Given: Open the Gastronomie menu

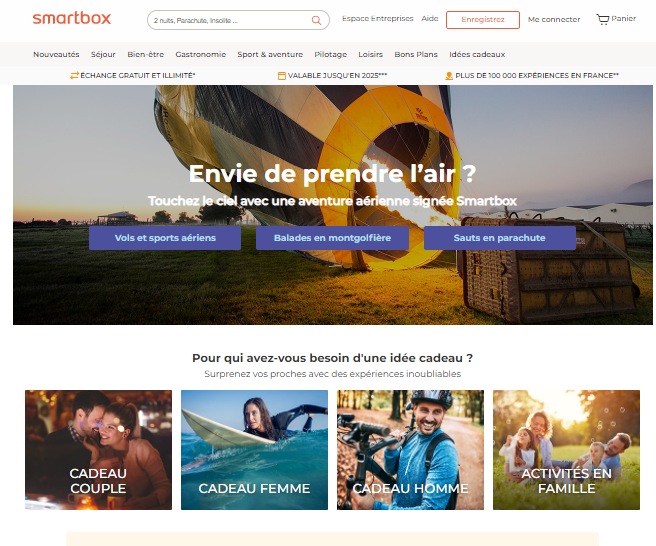Looking at the screenshot, I should tap(200, 54).
